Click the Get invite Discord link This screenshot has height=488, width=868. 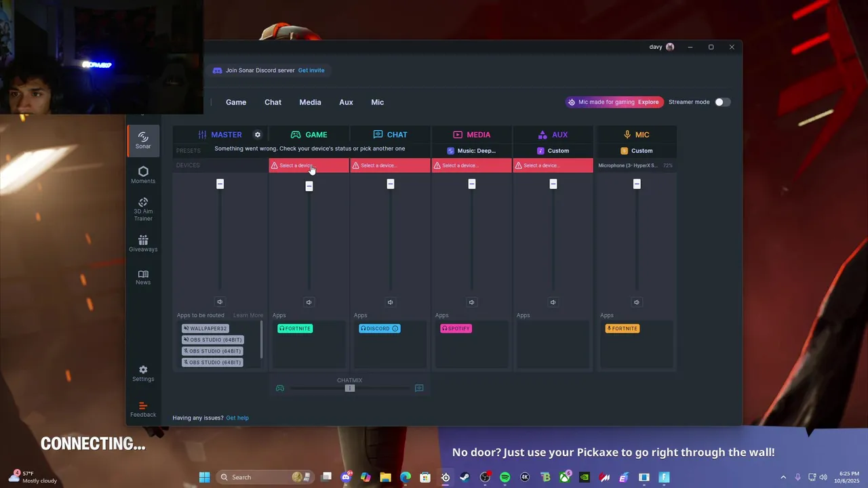click(311, 70)
